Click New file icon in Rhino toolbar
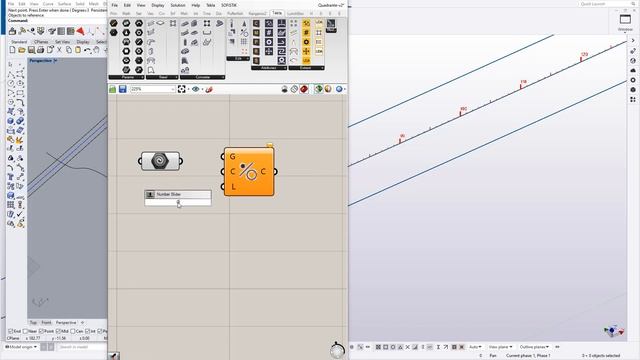The height and width of the screenshot is (360, 640). pos(12,50)
